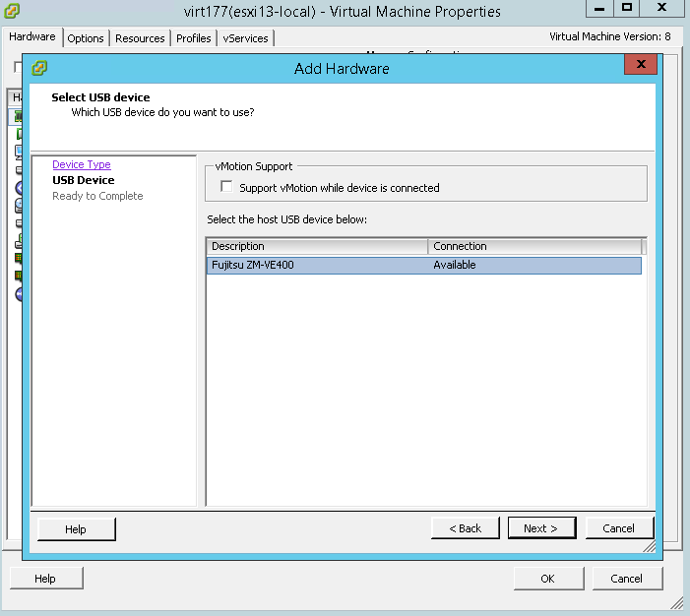
Task: Click Cancel in Virtual Machine Properties window
Action: (x=627, y=579)
